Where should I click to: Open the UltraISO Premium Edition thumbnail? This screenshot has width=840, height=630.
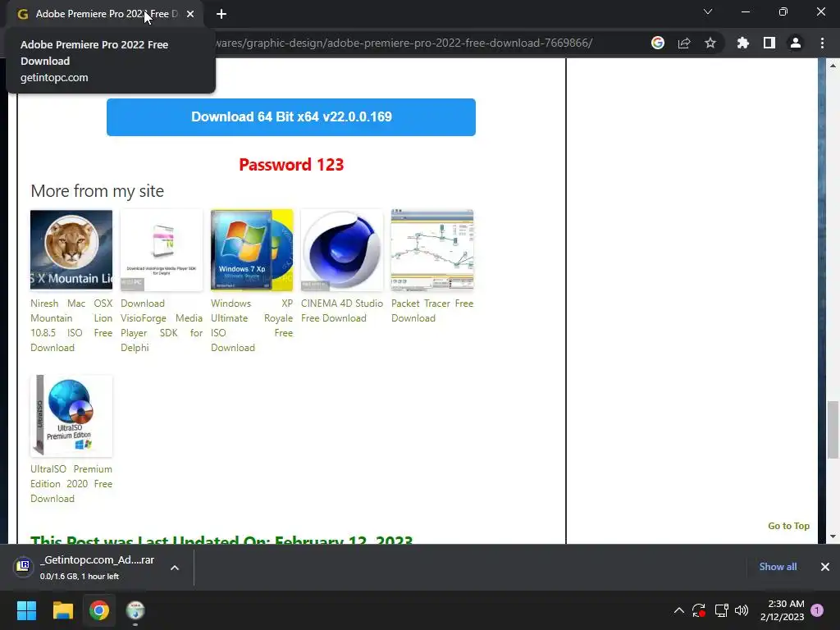[71, 416]
